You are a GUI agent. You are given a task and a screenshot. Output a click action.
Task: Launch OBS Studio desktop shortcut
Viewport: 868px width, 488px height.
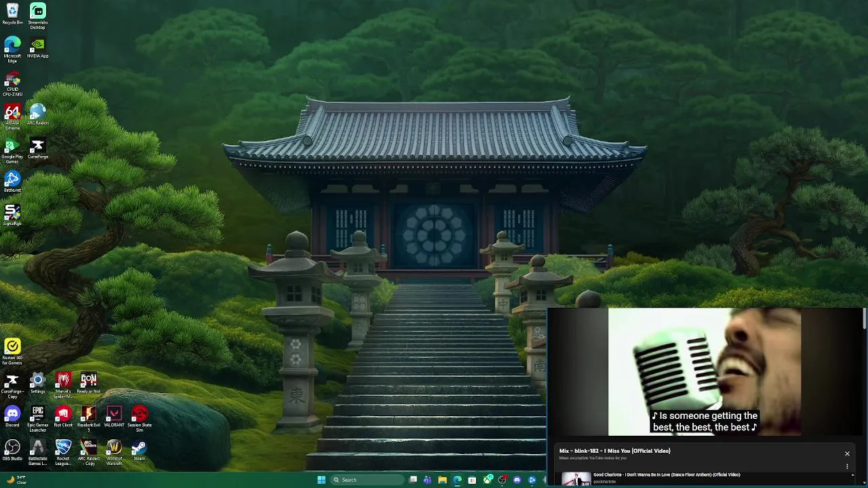click(12, 451)
